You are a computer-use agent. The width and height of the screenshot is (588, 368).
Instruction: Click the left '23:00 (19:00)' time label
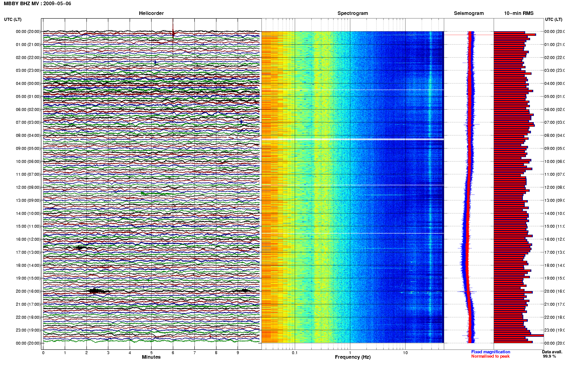28,330
